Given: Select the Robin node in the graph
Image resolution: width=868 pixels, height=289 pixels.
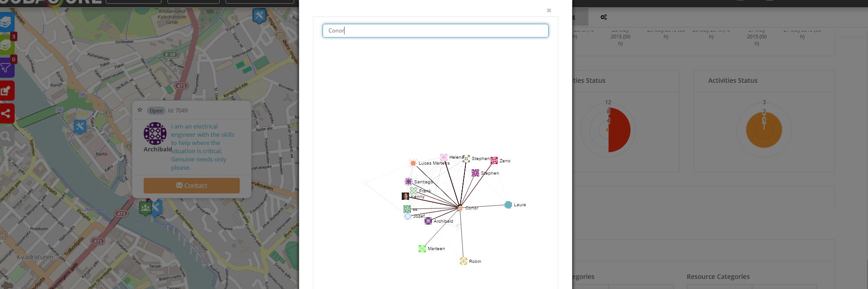Looking at the screenshot, I should [x=464, y=261].
